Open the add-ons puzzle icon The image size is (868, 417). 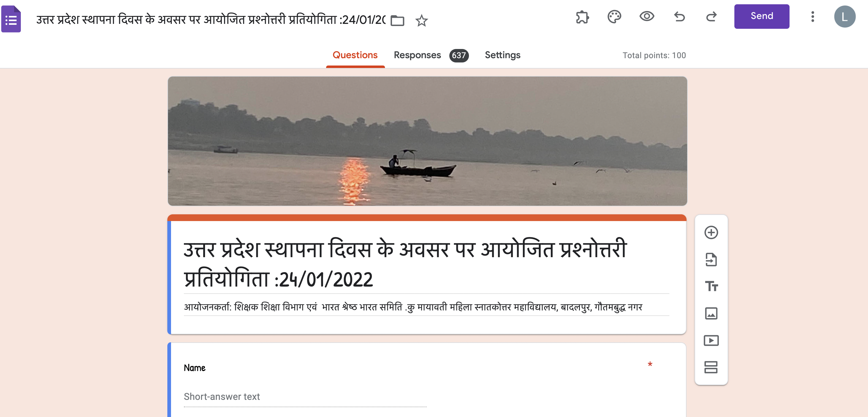click(x=582, y=17)
